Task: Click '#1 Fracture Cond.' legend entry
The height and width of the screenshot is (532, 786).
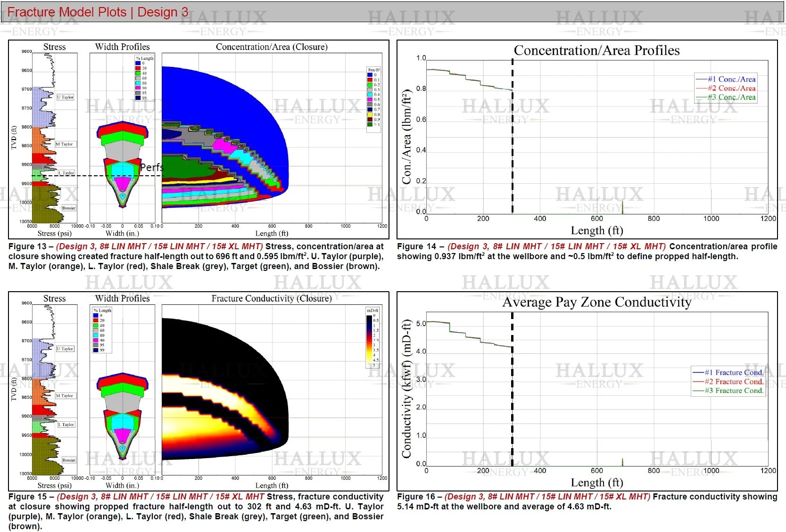Action: 728,372
